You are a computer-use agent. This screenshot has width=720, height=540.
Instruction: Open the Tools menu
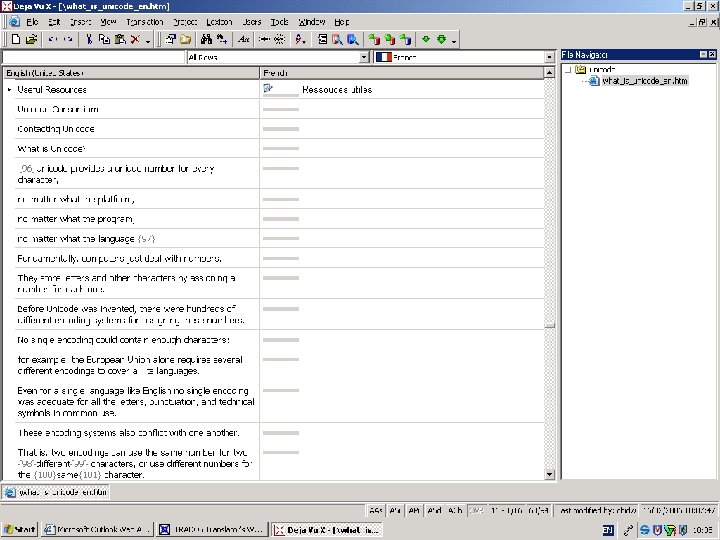279,22
